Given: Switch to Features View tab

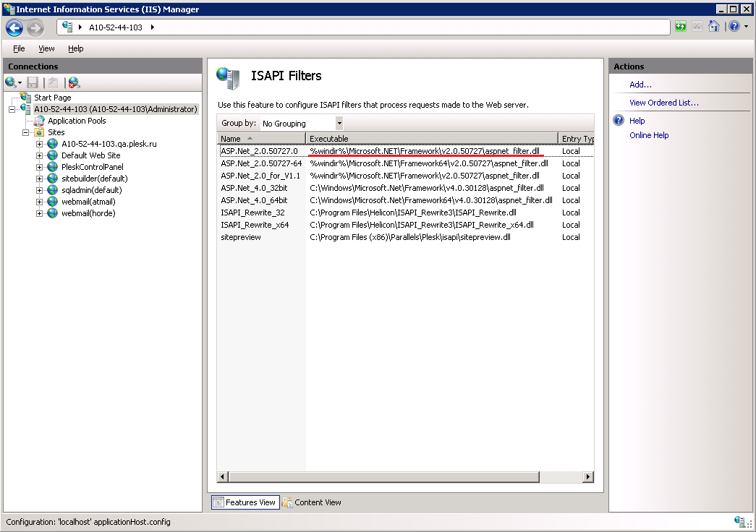Looking at the screenshot, I should tap(245, 502).
